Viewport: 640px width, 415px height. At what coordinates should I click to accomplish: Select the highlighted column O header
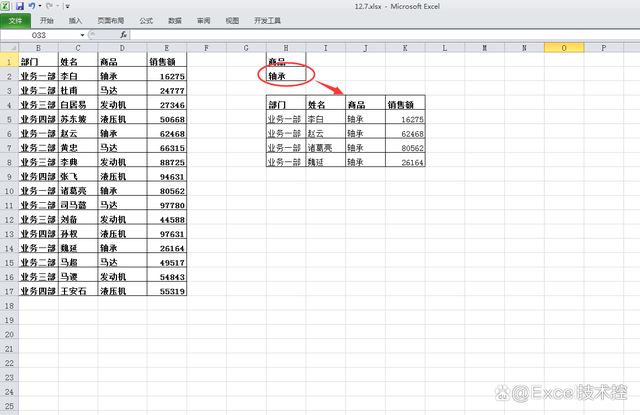click(564, 47)
